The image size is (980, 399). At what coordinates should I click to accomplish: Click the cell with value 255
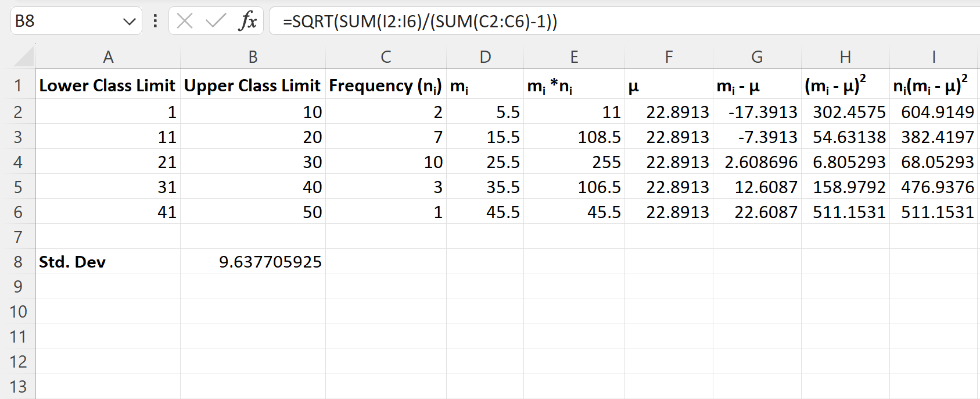[574, 162]
